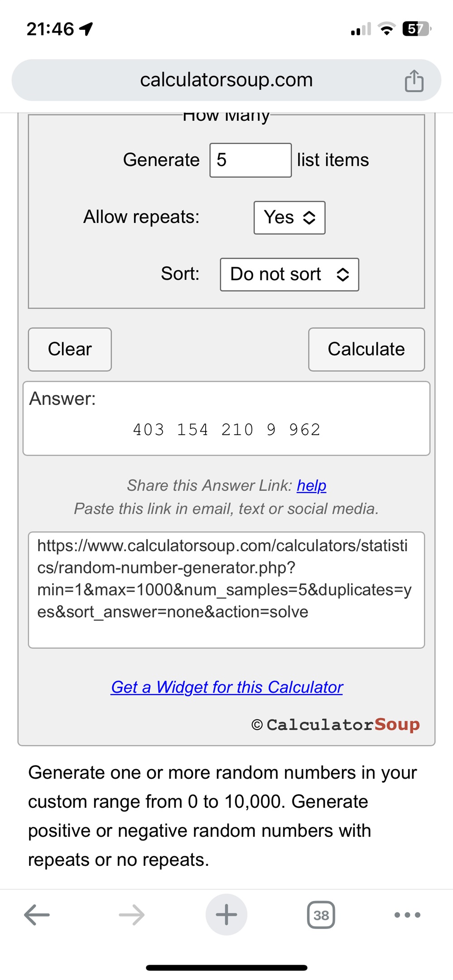Tap the answer numbers 403 154 210 9 962
The width and height of the screenshot is (453, 980).
coord(226,430)
